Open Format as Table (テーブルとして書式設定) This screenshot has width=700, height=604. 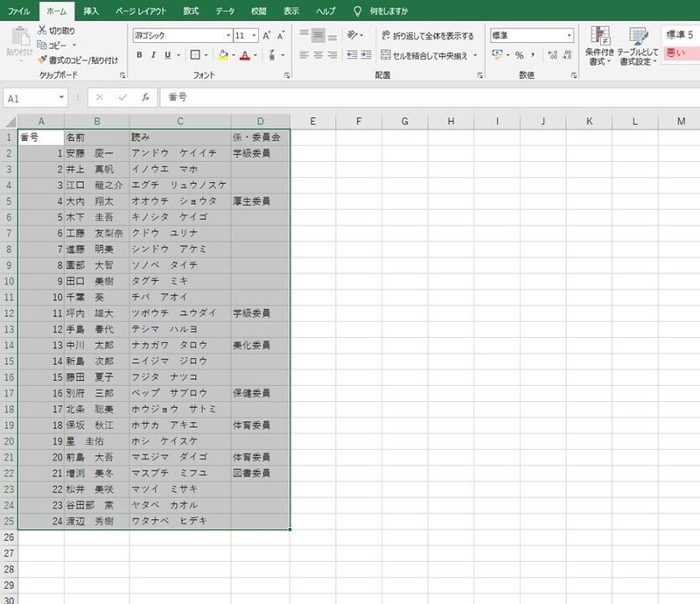[638, 46]
